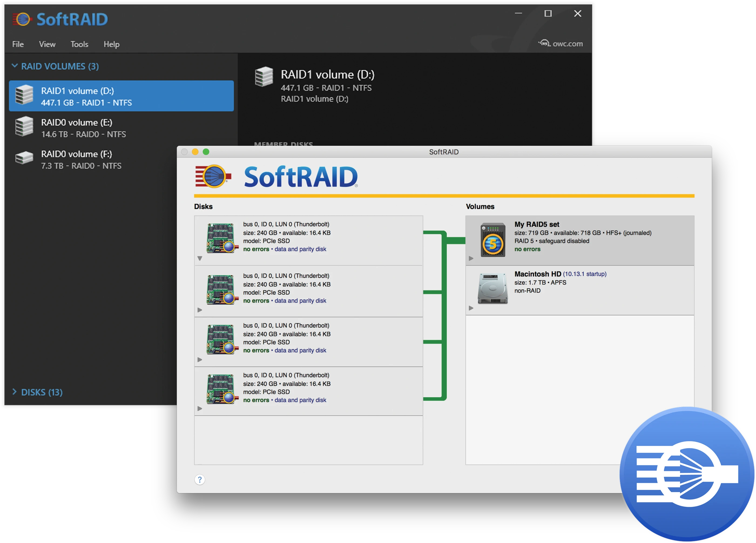Visit the owc.com link

(x=561, y=44)
